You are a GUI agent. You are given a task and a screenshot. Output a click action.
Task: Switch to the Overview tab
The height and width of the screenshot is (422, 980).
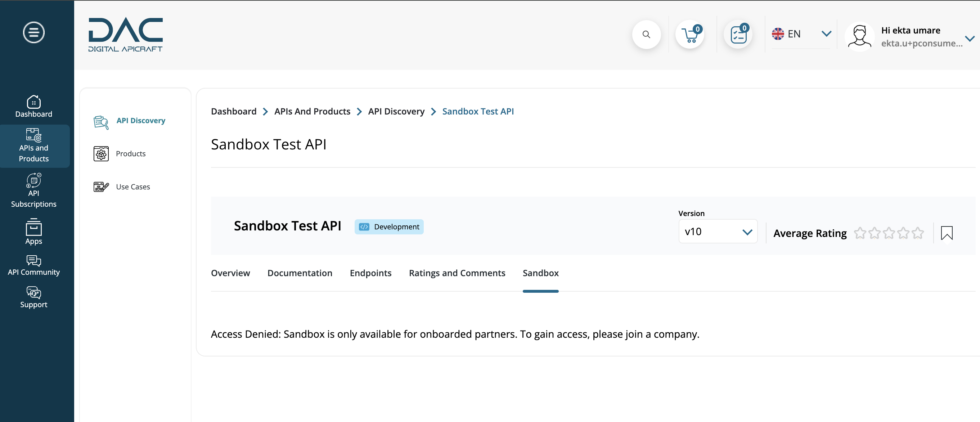coord(230,273)
